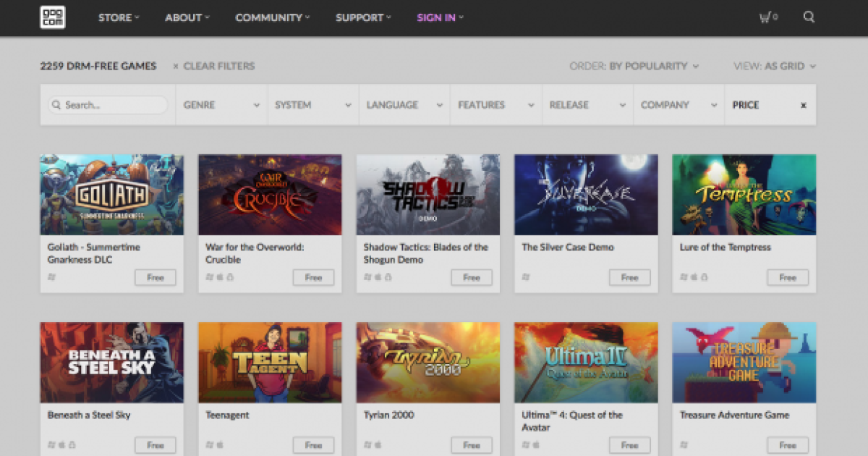Expand the Language filter dropdown

pos(404,105)
